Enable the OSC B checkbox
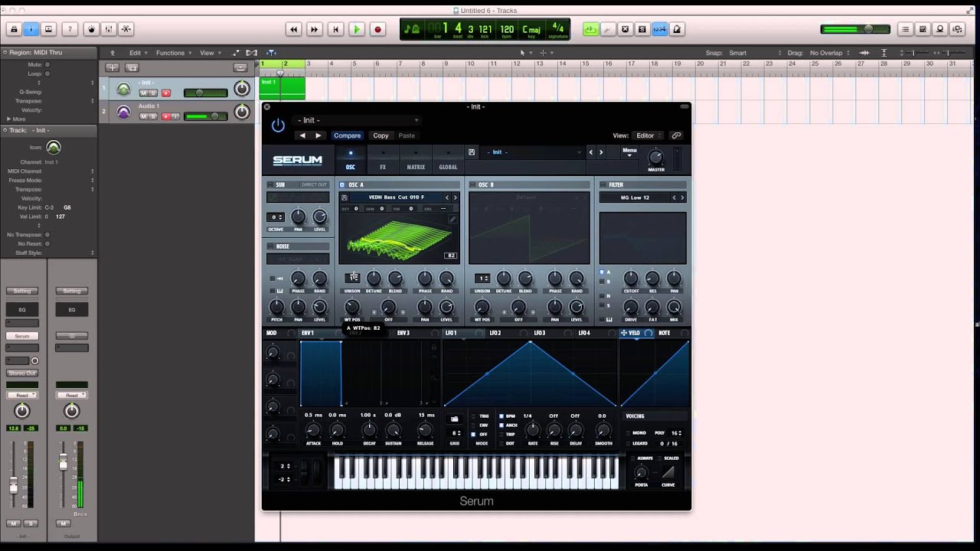Screen dimensions: 980x551 pos(472,185)
